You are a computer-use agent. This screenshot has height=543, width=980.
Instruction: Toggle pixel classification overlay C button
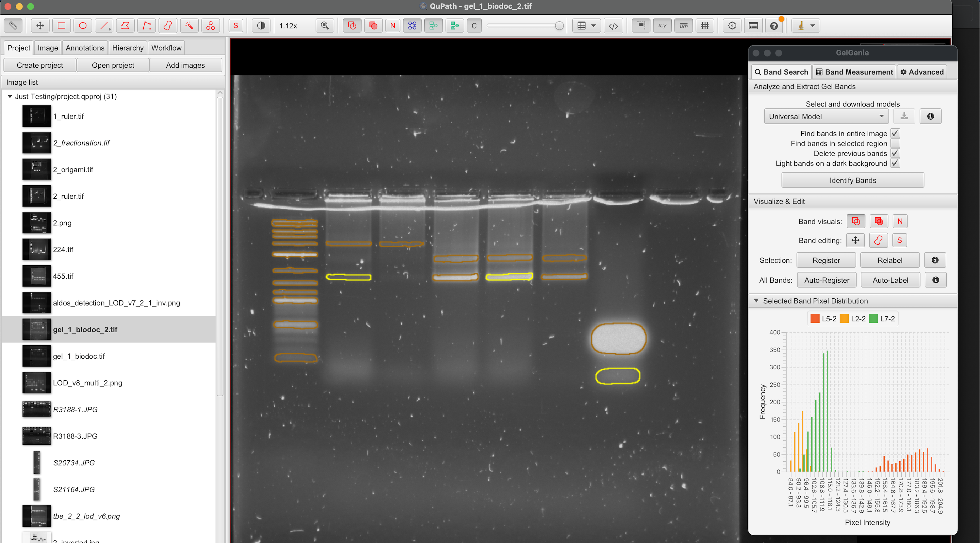click(x=474, y=25)
